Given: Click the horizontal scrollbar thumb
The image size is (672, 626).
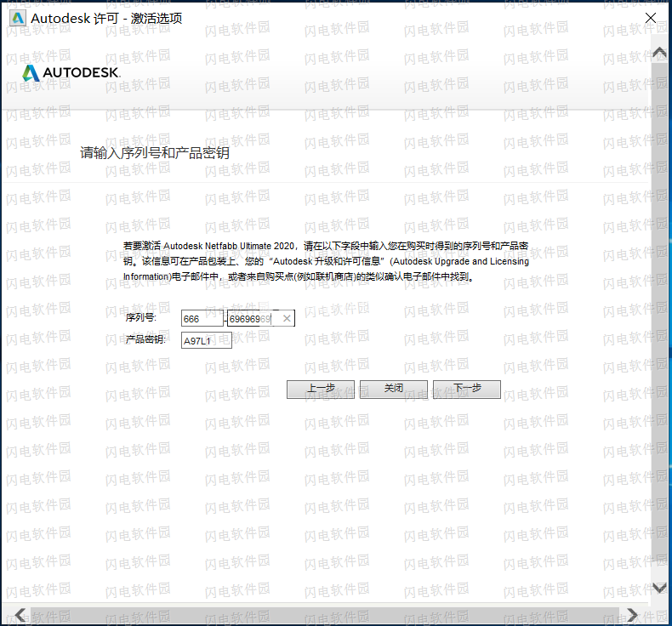Looking at the screenshot, I should pyautogui.click(x=323, y=615).
